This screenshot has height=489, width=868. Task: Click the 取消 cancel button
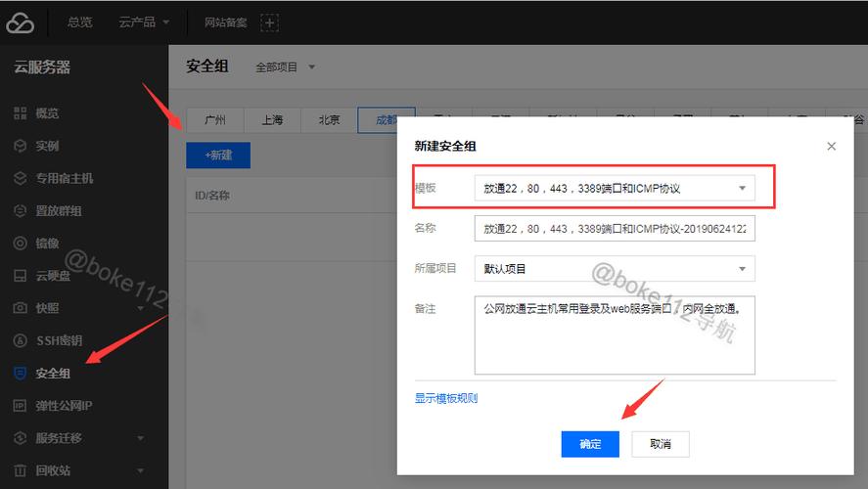click(661, 444)
